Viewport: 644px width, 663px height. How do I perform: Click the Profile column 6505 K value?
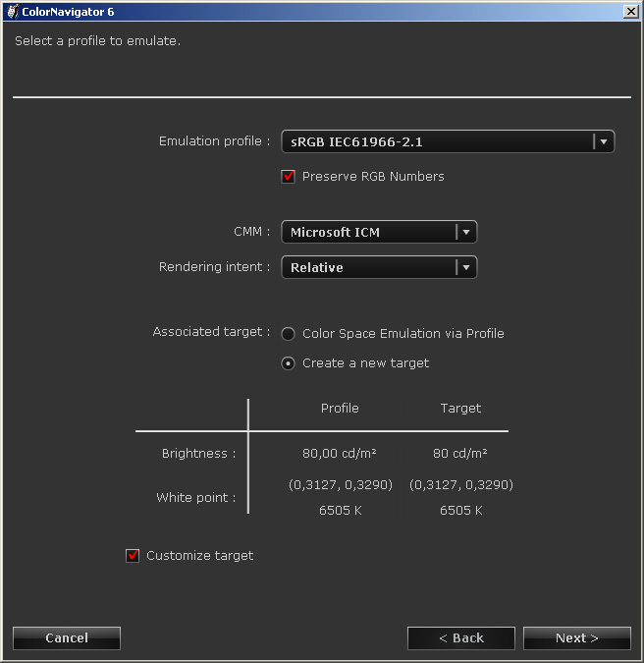[x=341, y=511]
